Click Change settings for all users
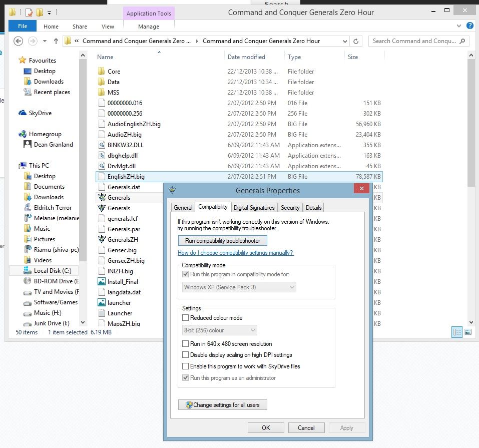 pos(223,405)
